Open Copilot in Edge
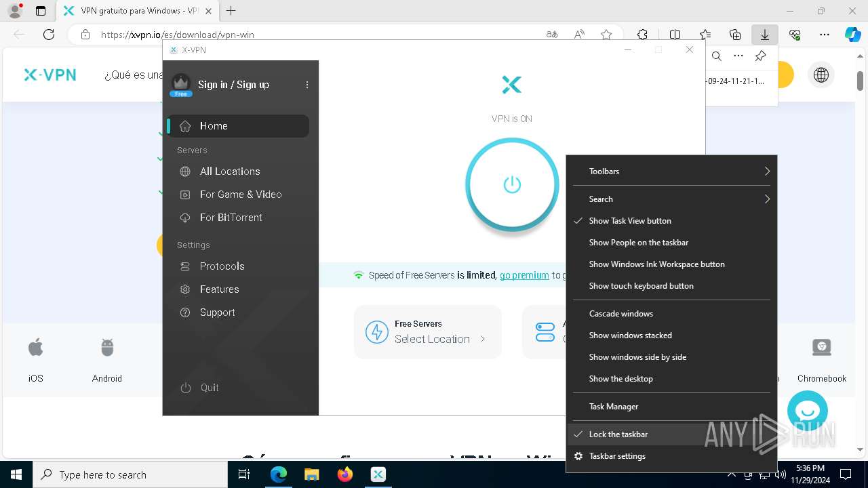This screenshot has width=868, height=488. [x=852, y=35]
